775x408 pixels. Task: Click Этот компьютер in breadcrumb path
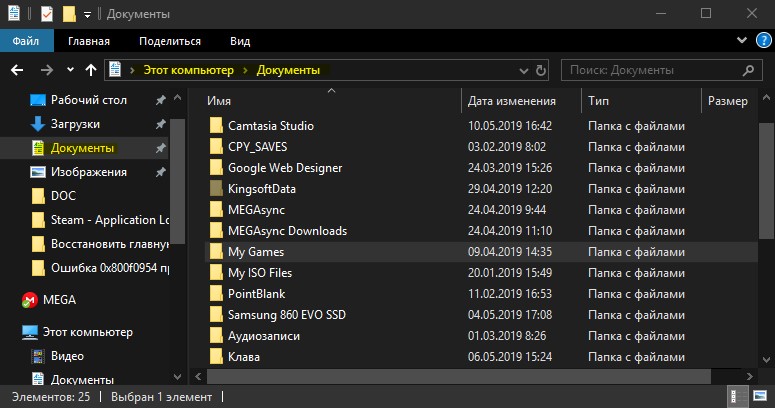pyautogui.click(x=188, y=70)
